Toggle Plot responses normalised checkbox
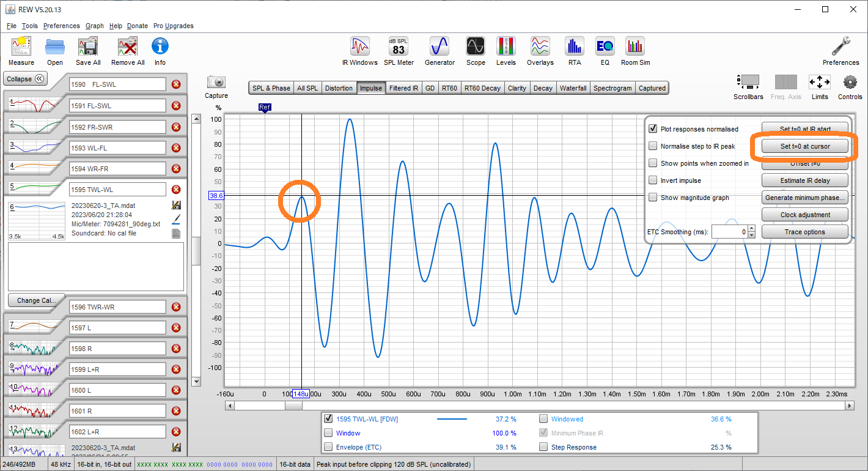Screen dimensions: 868x471 pos(653,129)
